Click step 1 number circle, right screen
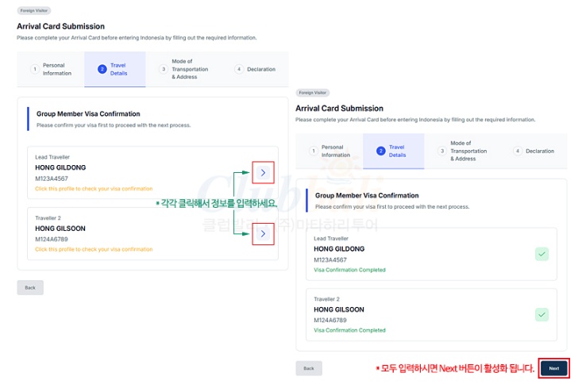Viewport: 582px width, 392px height. 314,151
